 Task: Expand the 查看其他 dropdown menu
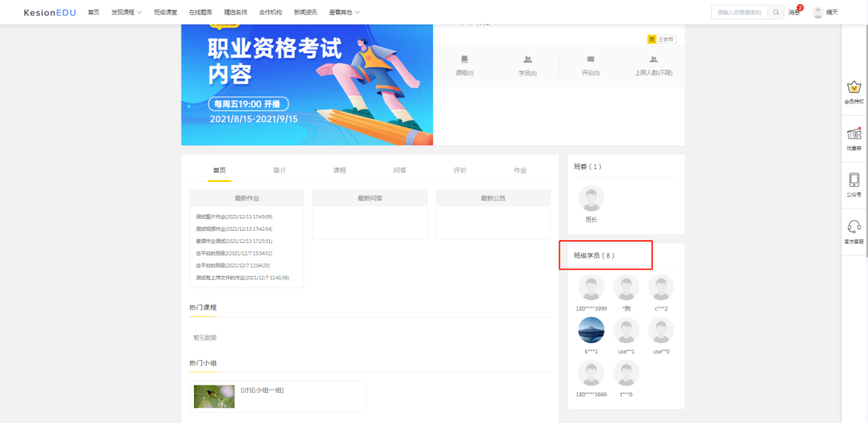[x=345, y=12]
